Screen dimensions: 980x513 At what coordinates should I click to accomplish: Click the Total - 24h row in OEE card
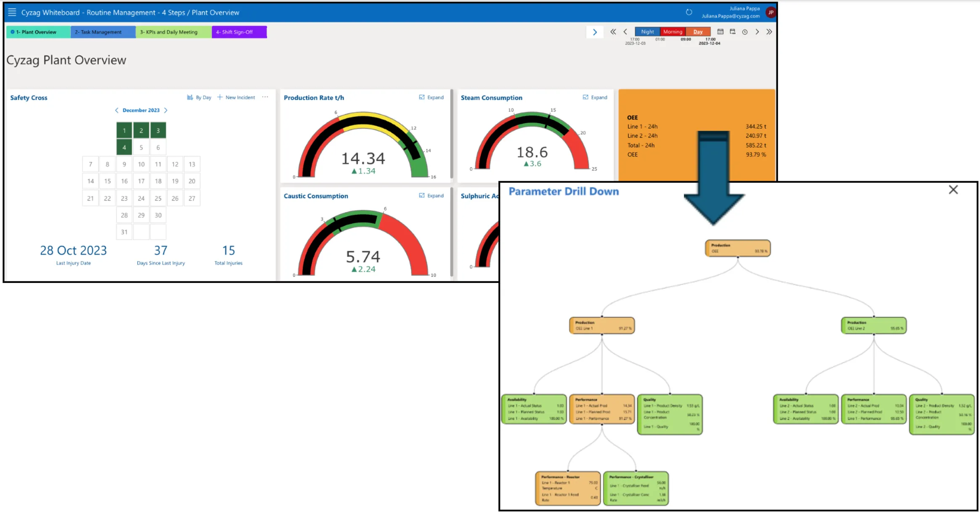coord(697,145)
